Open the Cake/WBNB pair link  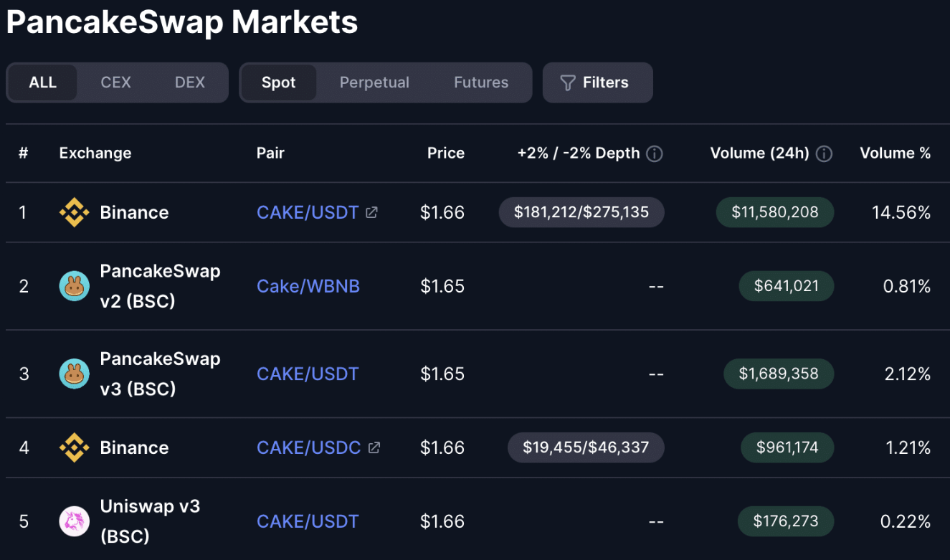pos(308,286)
